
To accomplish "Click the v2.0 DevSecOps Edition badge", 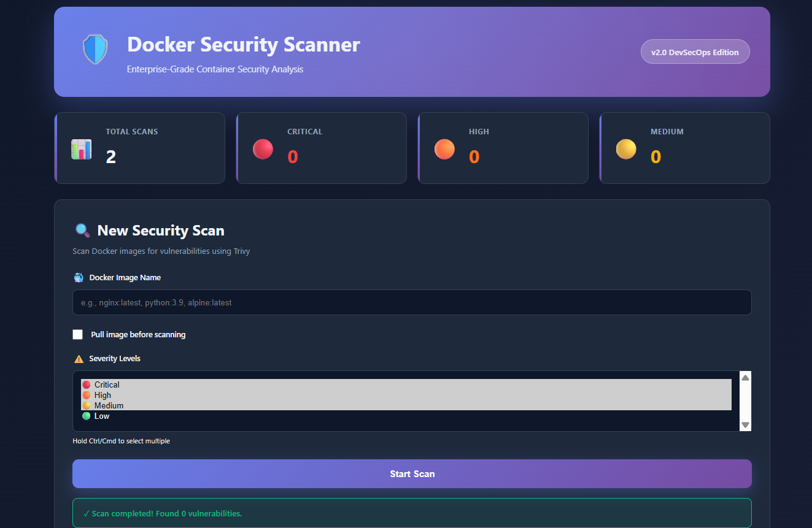I will (x=695, y=52).
